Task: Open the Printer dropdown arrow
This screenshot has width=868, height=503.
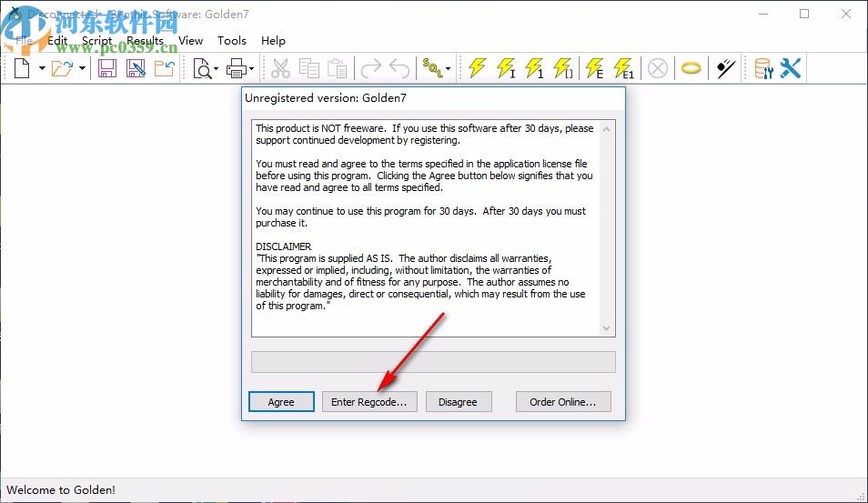Action: tap(251, 68)
